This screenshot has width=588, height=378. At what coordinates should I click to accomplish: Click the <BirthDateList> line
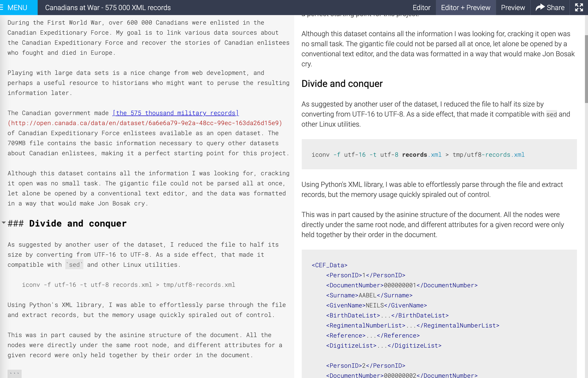coord(387,315)
